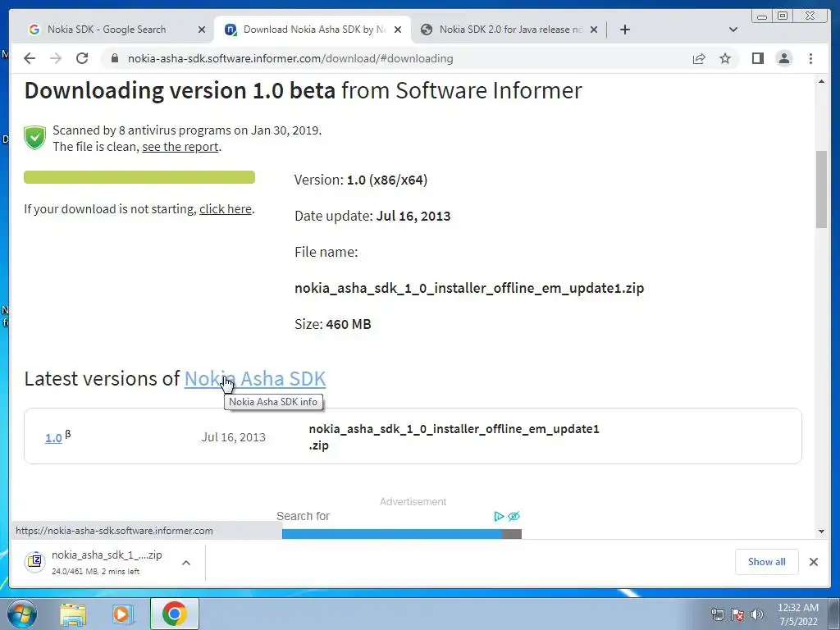This screenshot has height=630, width=840.
Task: Hide the ad via eye icon
Action: (x=514, y=517)
